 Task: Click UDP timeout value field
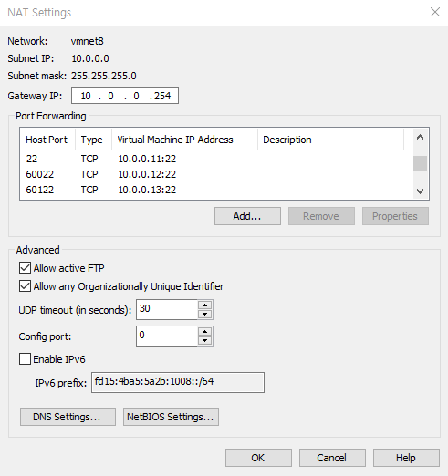(167, 309)
